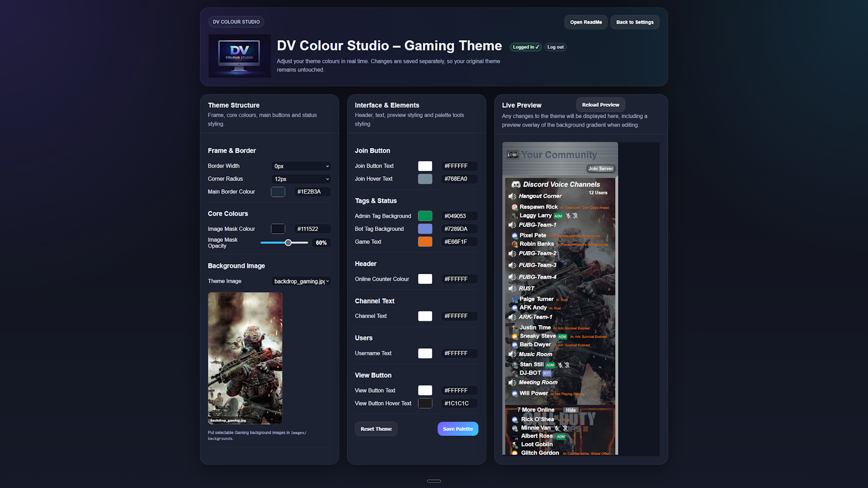The image size is (868, 488).
Task: Click Albert Ross's ADM tag
Action: point(561,436)
